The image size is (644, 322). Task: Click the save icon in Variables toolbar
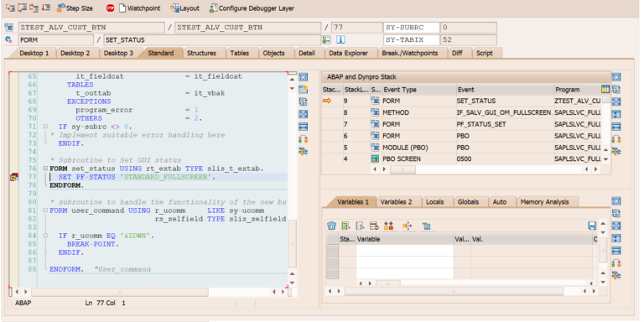(592, 226)
